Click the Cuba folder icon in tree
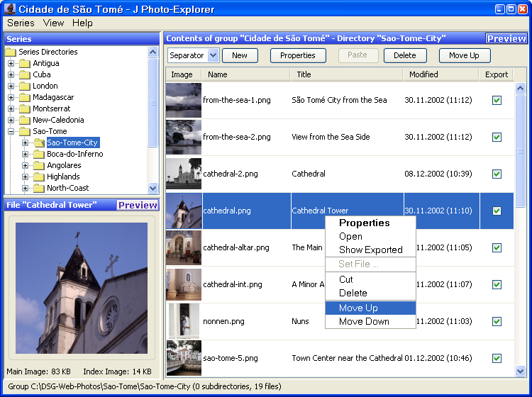Screen dimensions: 532x397 (x=25, y=74)
